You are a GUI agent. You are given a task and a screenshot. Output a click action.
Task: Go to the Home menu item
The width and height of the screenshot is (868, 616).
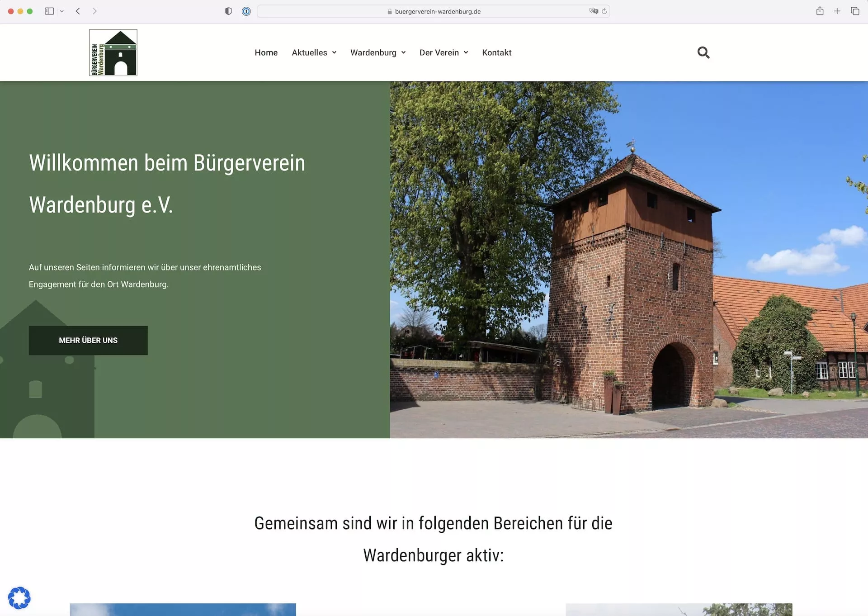point(266,52)
